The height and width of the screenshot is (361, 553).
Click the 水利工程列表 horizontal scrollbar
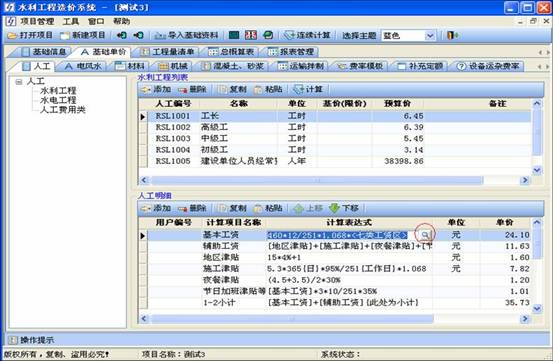coord(334,180)
